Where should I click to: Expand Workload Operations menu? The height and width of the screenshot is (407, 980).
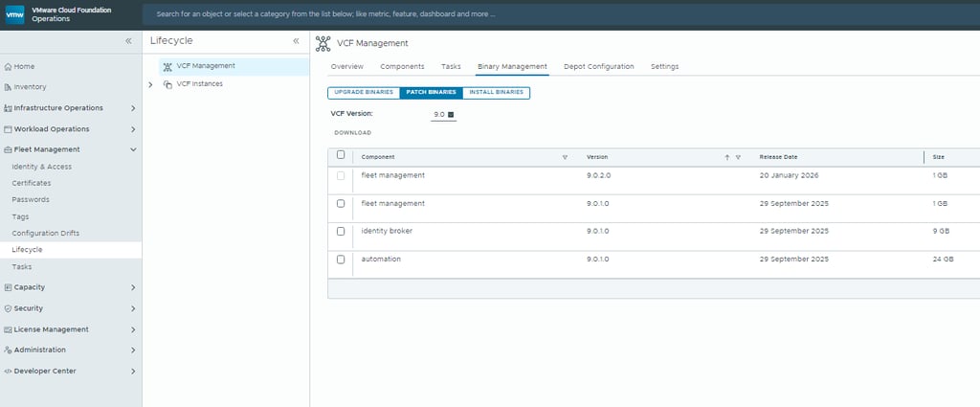(133, 129)
